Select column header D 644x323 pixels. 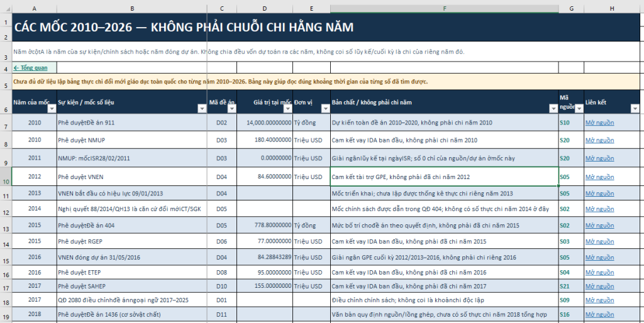click(x=265, y=9)
